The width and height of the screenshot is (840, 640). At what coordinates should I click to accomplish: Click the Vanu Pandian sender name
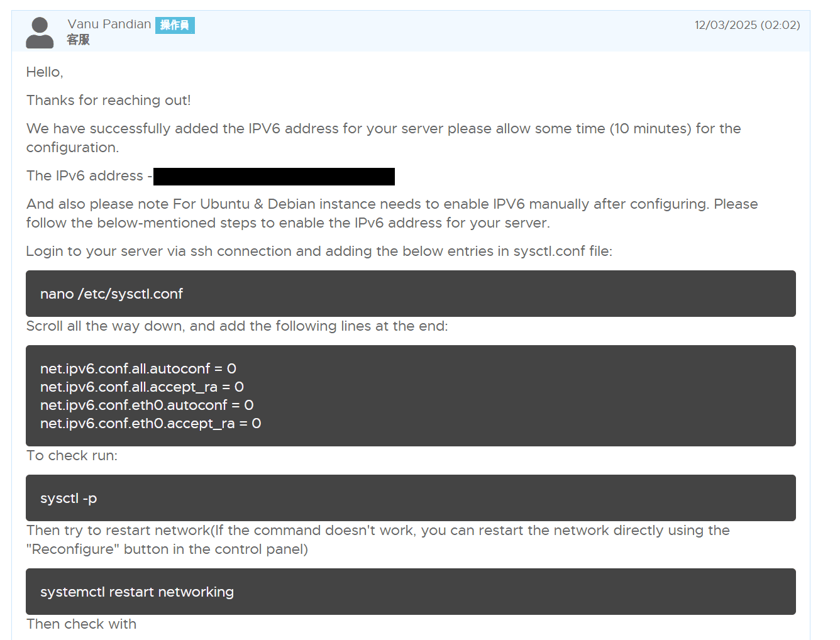click(109, 25)
